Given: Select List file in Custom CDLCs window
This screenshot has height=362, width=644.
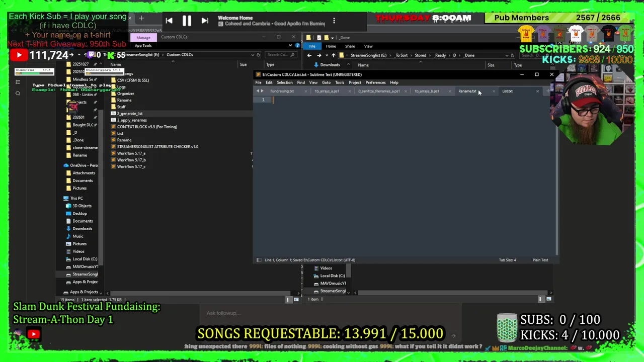Looking at the screenshot, I should pyautogui.click(x=120, y=133).
